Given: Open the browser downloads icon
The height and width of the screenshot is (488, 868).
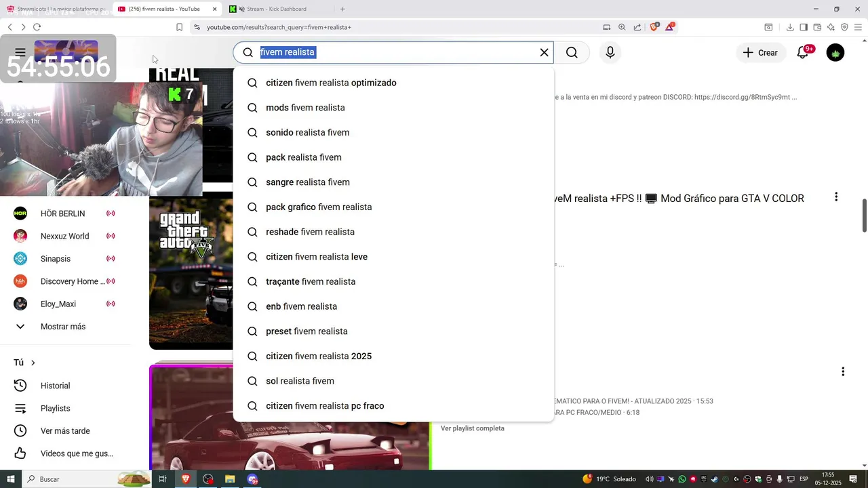Looking at the screenshot, I should pos(790,27).
